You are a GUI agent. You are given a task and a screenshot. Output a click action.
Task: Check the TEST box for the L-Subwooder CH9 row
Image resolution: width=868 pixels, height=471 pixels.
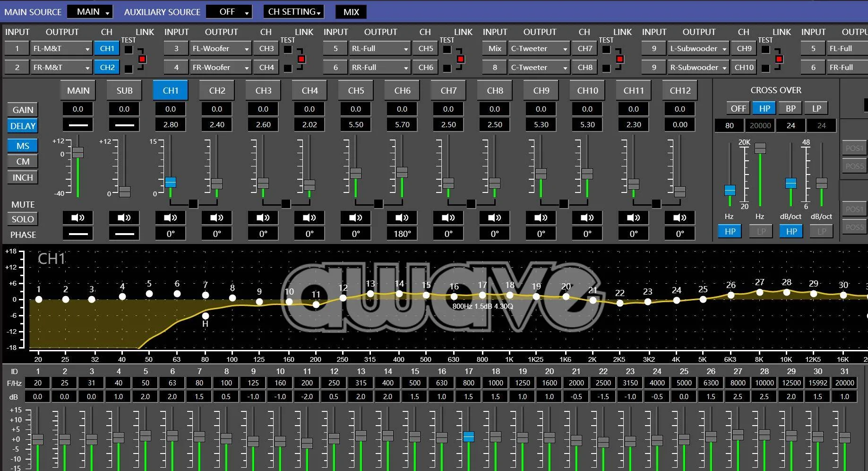coord(765,50)
